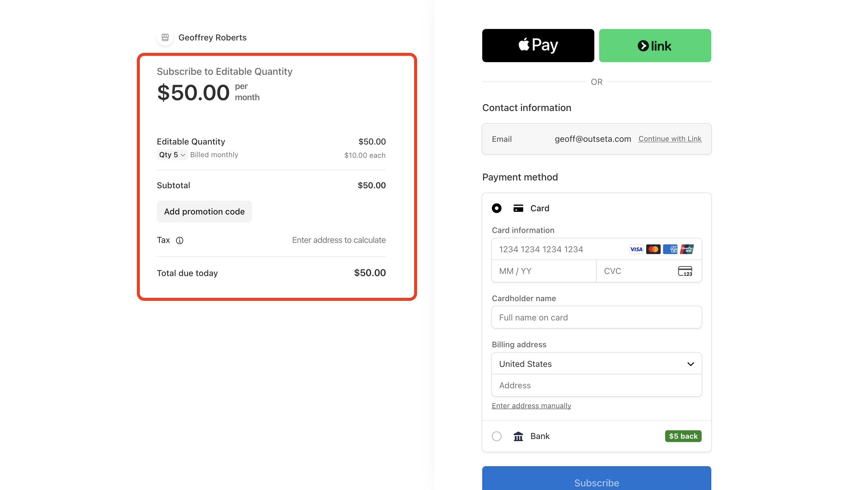
Task: Click the credit card icon beside Card
Action: point(518,208)
